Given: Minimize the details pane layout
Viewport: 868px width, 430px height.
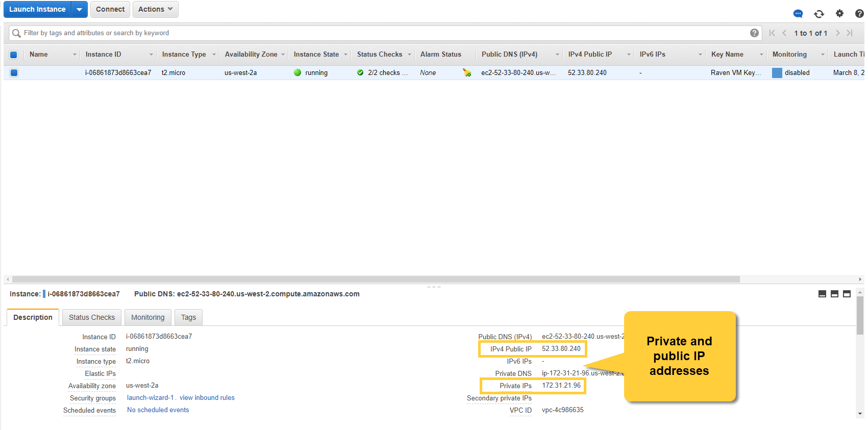Looking at the screenshot, I should 822,294.
